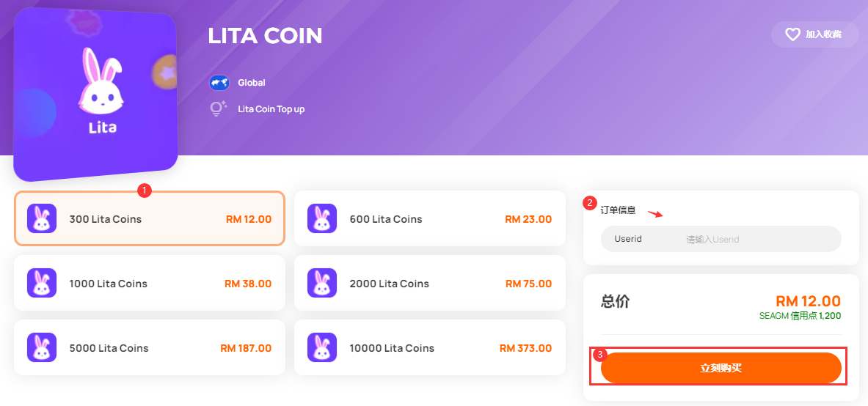Choose the 2000 Lita Coins package
Screen dimensions: 868x406
pos(429,283)
